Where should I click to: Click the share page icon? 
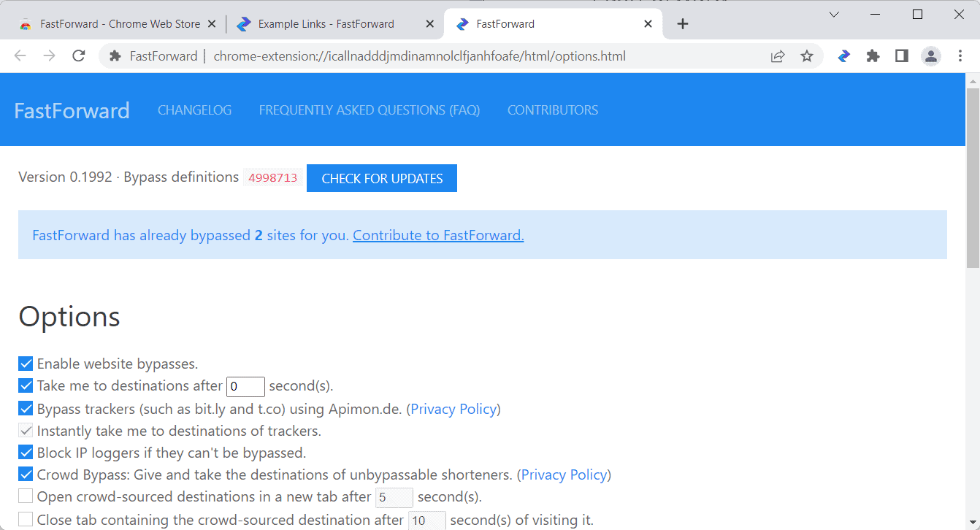tap(778, 56)
